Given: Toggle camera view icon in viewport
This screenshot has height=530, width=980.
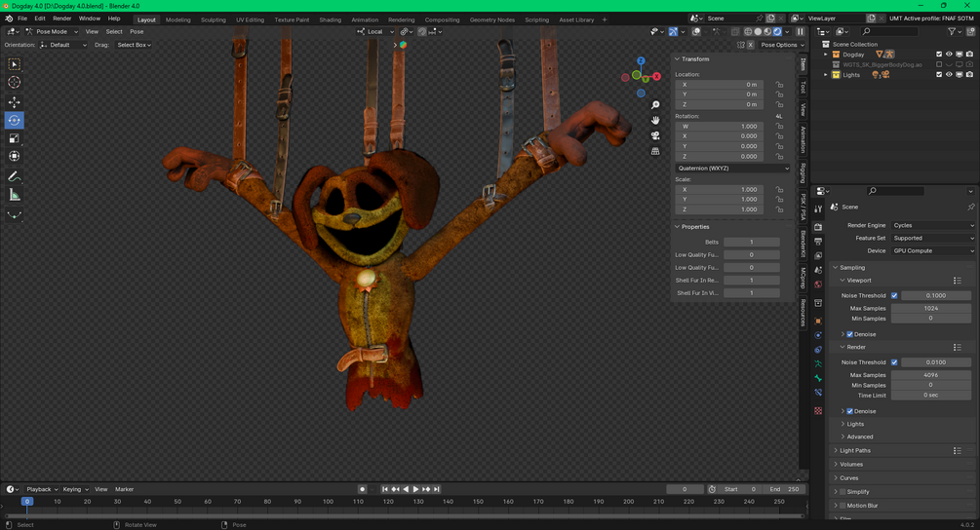Looking at the screenshot, I should 655,135.
